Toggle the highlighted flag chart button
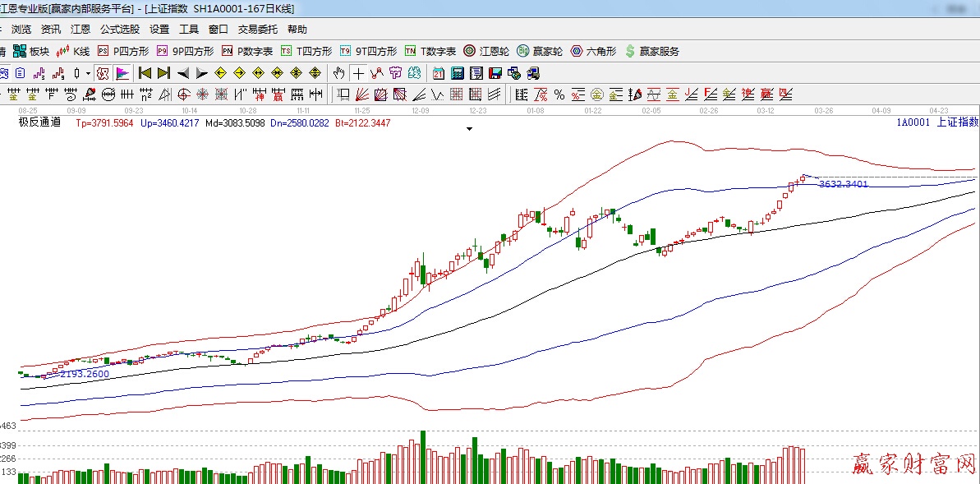The width and height of the screenshot is (980, 484). coord(122,73)
